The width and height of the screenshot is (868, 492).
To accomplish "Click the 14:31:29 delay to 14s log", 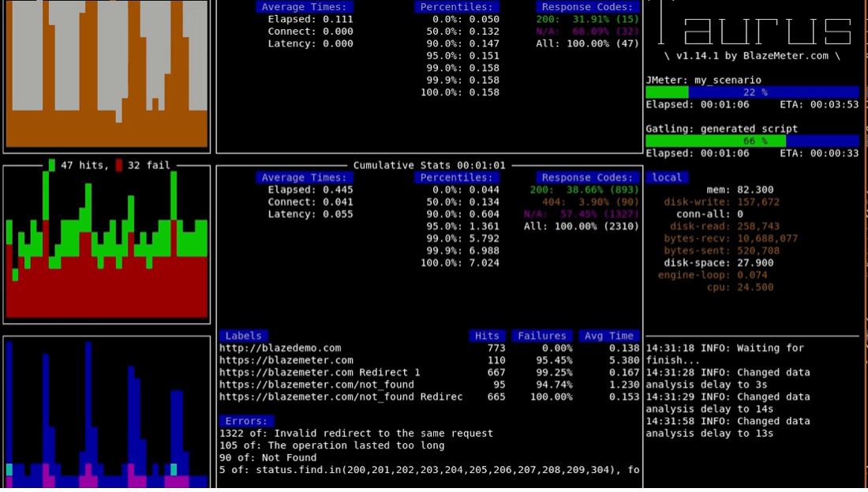I will coord(728,403).
